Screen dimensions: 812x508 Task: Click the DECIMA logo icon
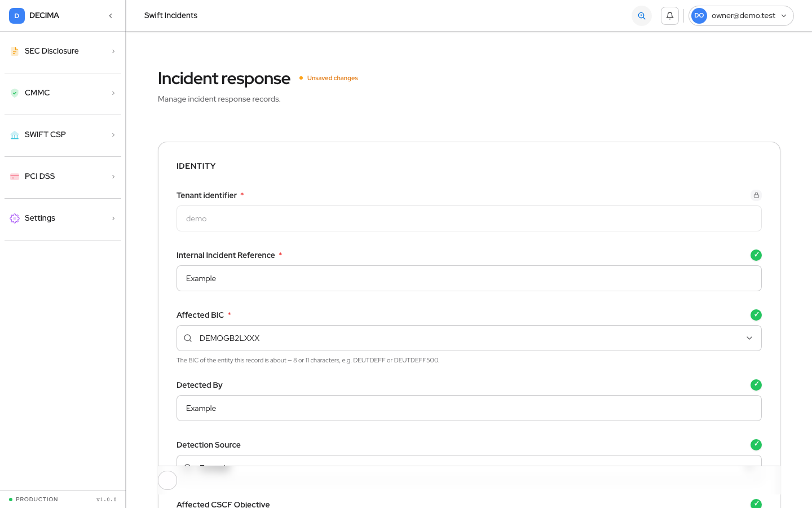click(x=17, y=16)
